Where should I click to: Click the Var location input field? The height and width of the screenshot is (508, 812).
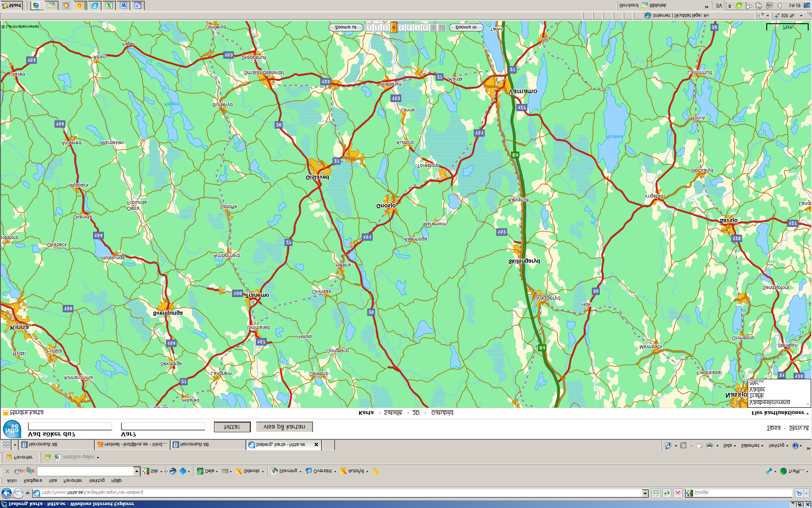[163, 426]
